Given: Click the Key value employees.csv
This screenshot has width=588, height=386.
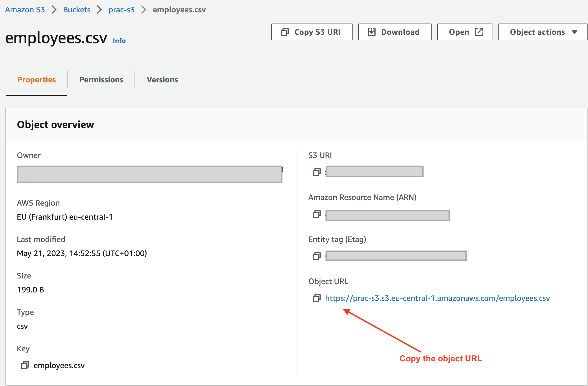Looking at the screenshot, I should pyautogui.click(x=59, y=365).
